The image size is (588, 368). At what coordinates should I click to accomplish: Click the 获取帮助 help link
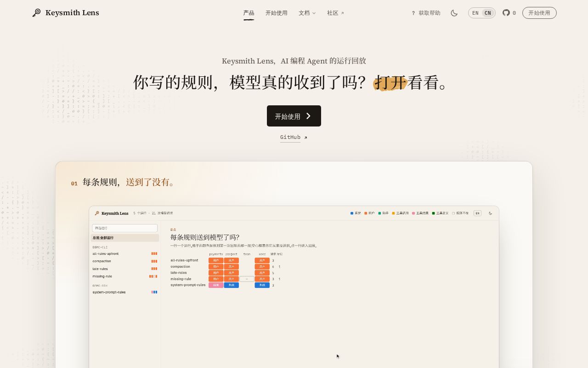coord(426,13)
